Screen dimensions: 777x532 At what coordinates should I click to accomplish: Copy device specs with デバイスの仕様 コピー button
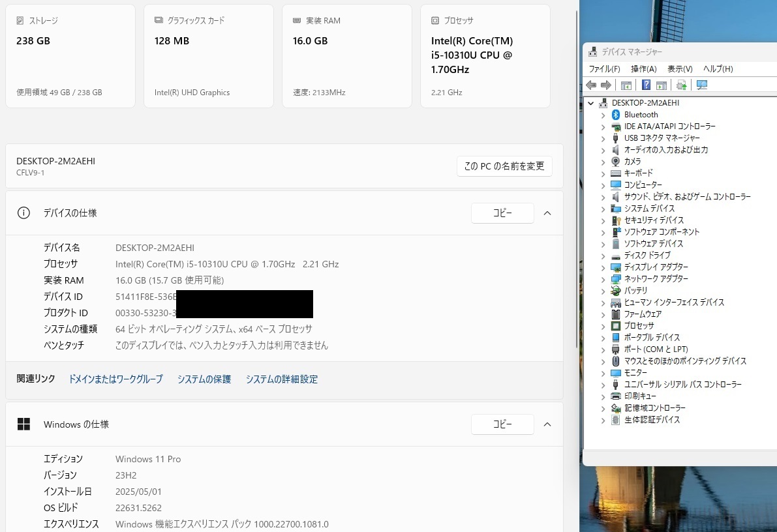pos(502,213)
